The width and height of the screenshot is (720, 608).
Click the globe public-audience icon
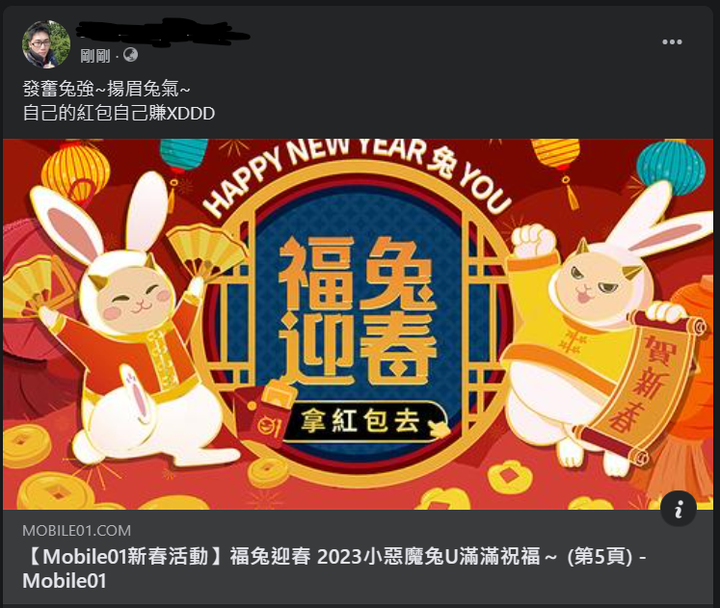click(x=130, y=55)
